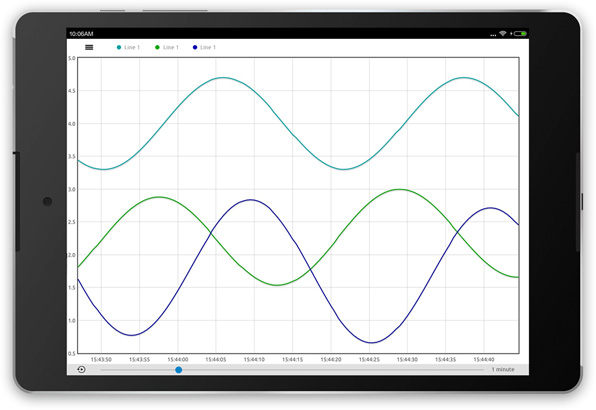The height and width of the screenshot is (410, 596).
Task: Click the 3.0 y-axis label
Action: (x=71, y=189)
